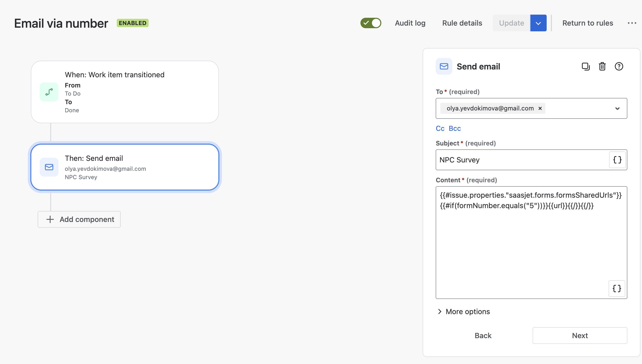
Task: Click the envelope icon in Then step
Action: (x=49, y=167)
